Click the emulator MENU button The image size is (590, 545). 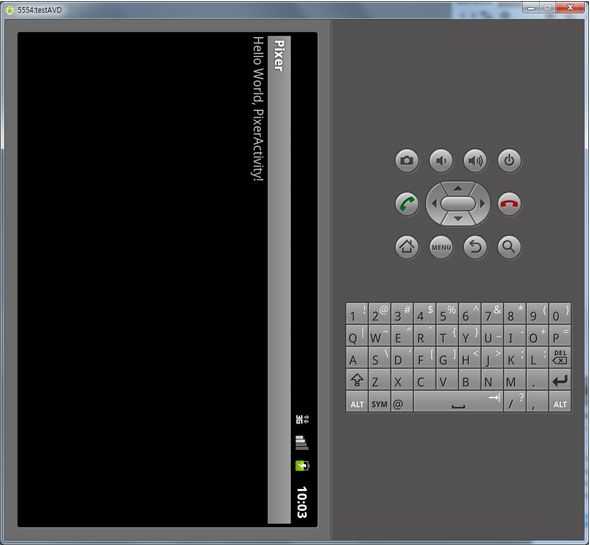pyautogui.click(x=441, y=247)
